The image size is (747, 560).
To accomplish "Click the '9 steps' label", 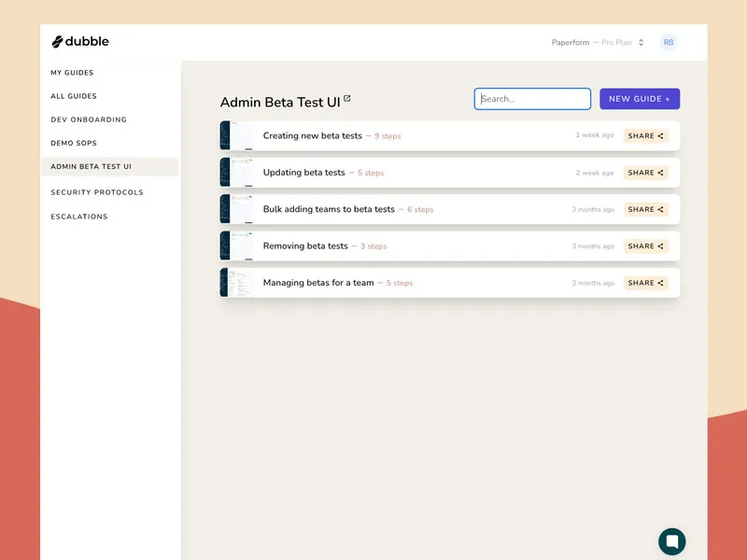I will [388, 136].
